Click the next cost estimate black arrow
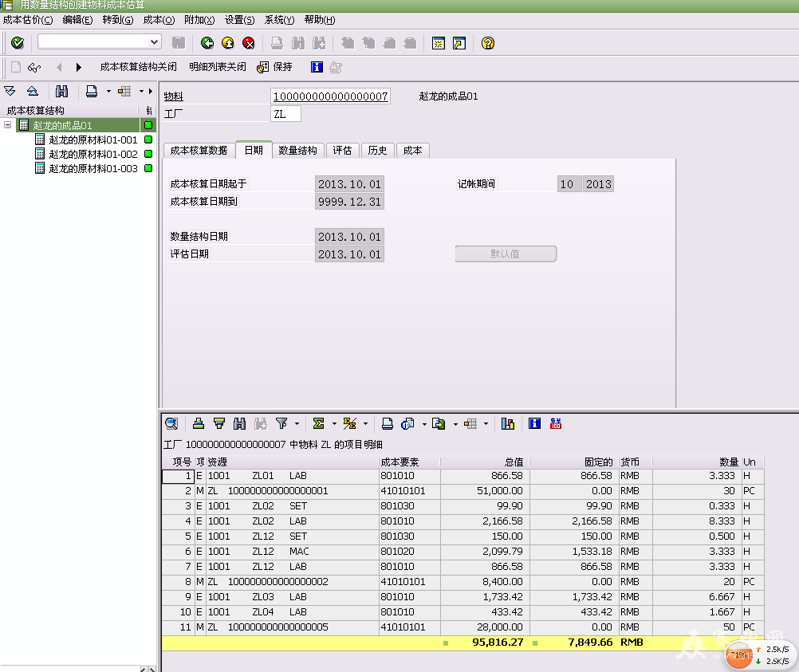 click(x=78, y=67)
